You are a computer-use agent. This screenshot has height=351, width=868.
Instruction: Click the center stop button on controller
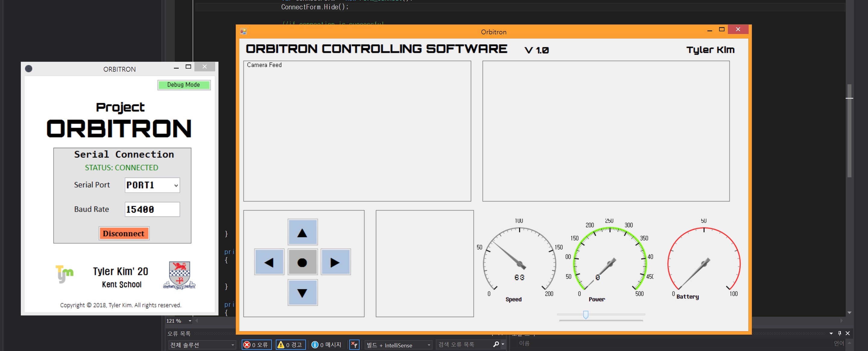[x=303, y=262]
